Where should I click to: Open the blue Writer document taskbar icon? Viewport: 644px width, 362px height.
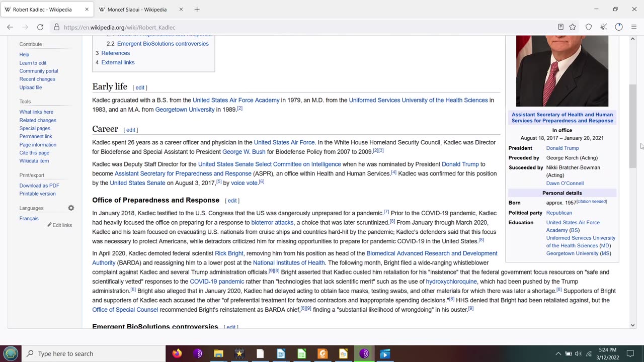281,353
